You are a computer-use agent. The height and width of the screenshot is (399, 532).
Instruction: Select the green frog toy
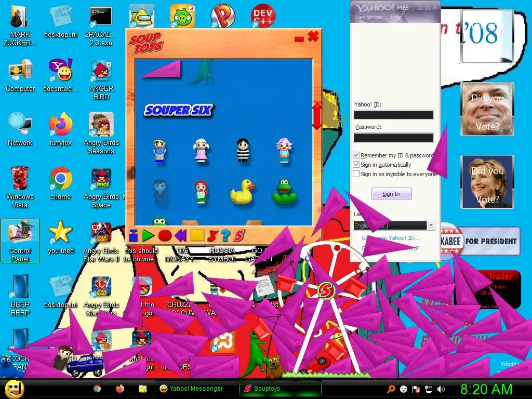pyautogui.click(x=284, y=192)
